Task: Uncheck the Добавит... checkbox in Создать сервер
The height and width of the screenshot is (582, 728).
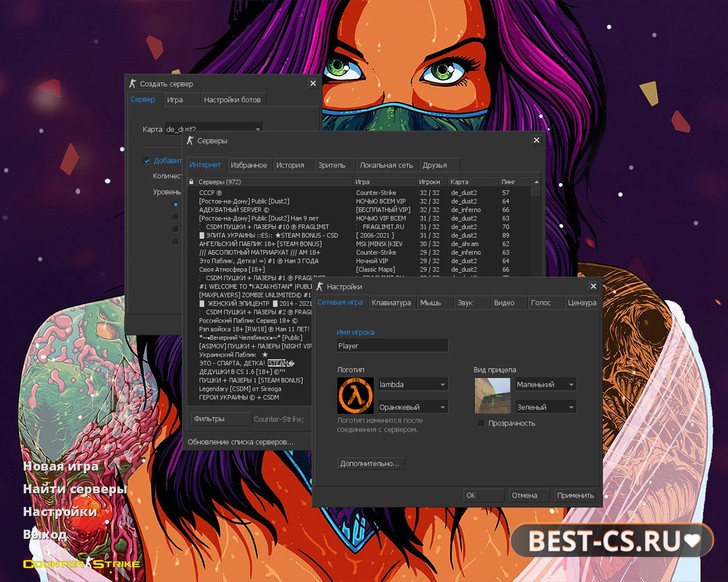Action: coord(147,161)
